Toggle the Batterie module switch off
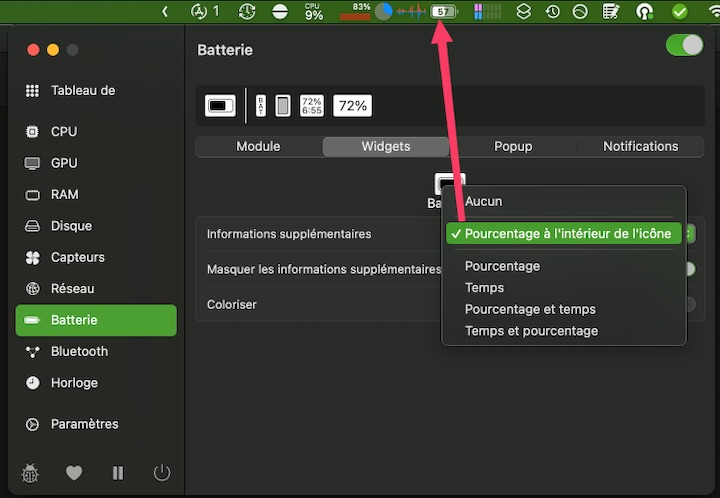Viewport: 720px width, 498px height. (684, 46)
